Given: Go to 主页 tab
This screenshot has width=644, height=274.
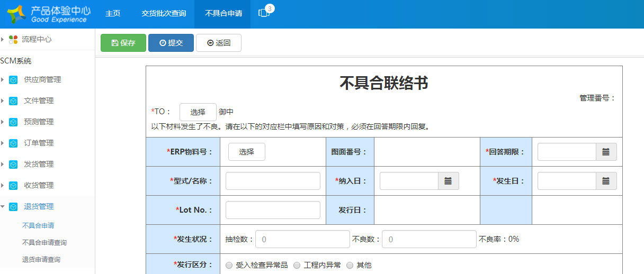Looking at the screenshot, I should (113, 14).
